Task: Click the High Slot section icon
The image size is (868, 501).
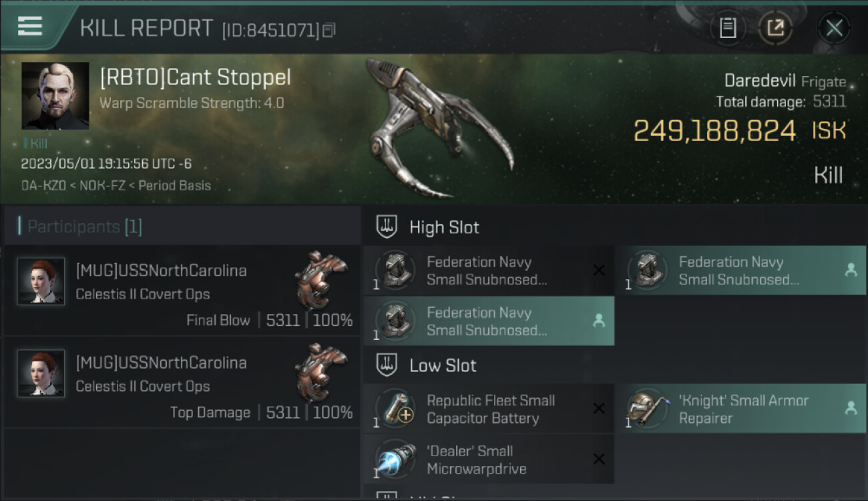Action: [x=387, y=227]
